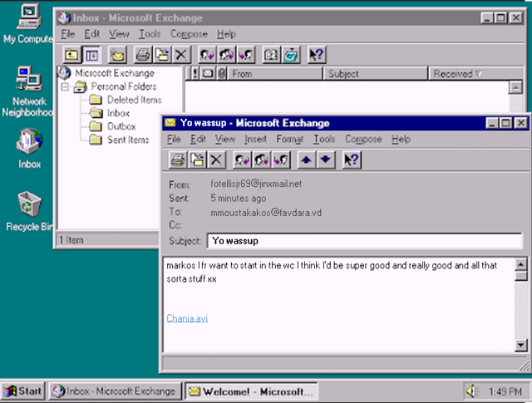Open Compose menu in Inbox window
This screenshot has height=403, width=532.
point(189,34)
